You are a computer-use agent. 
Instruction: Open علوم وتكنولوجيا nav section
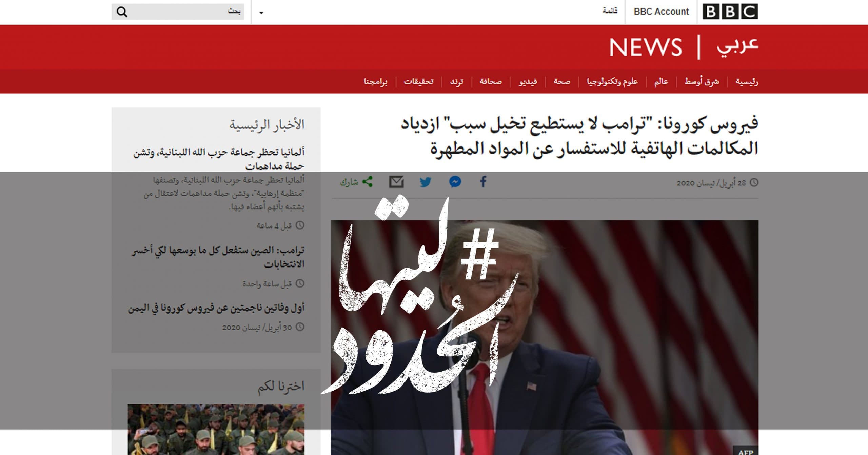[x=612, y=82]
